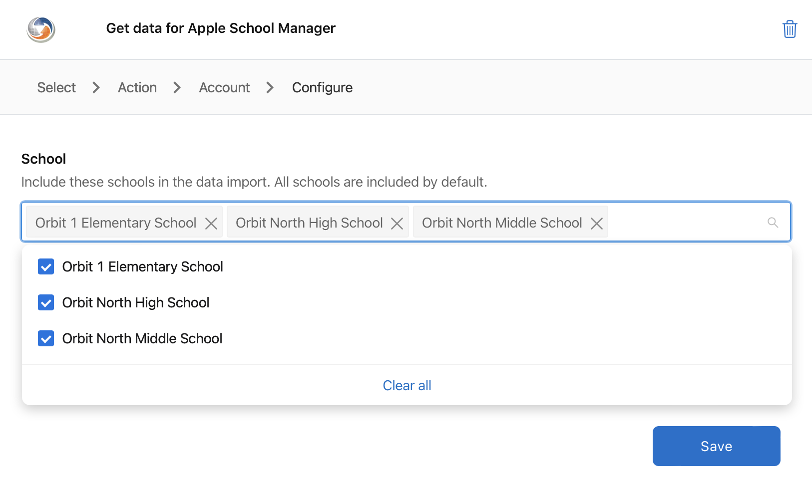812x504 pixels.
Task: Click the chevron after Account step
Action: [270, 87]
